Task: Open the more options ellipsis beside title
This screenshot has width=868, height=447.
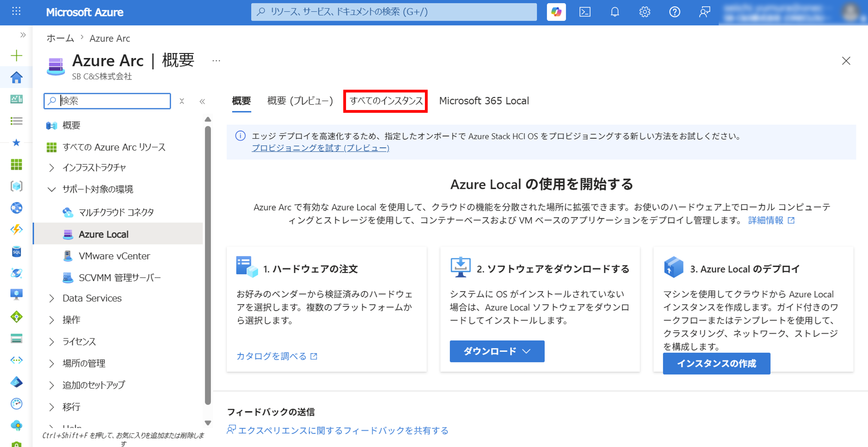Action: [x=216, y=61]
